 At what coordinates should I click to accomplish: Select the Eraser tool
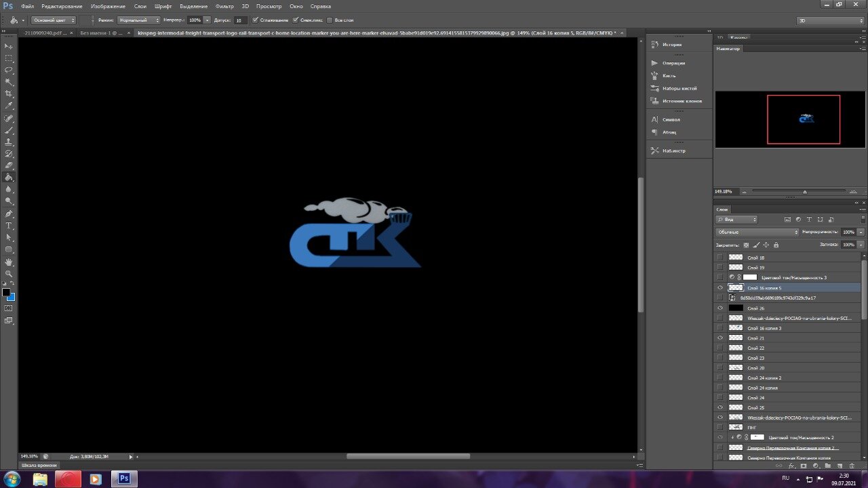(x=9, y=165)
